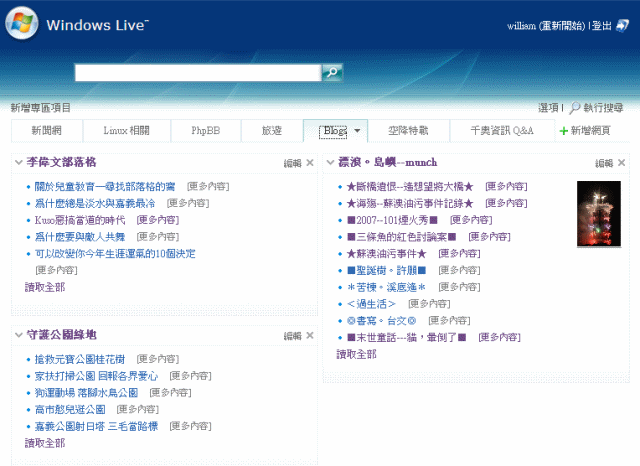Open article ■聖誕樹。許願■
The height and width of the screenshot is (466, 640).
click(387, 270)
